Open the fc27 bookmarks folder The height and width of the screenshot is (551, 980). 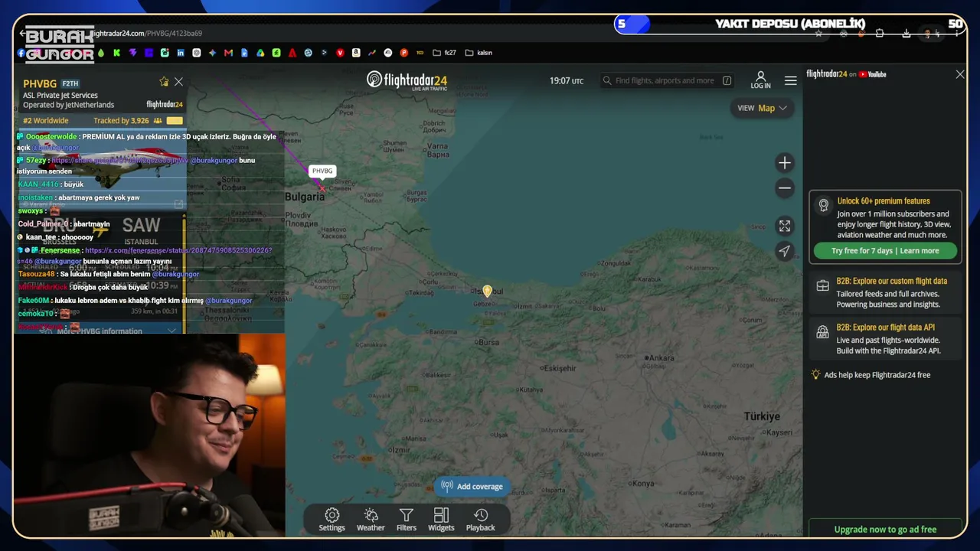pyautogui.click(x=444, y=53)
